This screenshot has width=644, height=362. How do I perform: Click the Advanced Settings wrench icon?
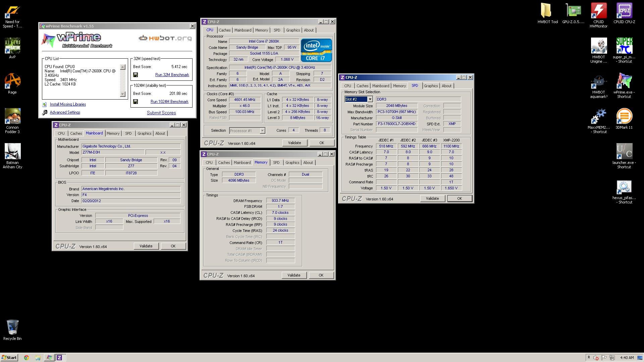click(x=45, y=113)
